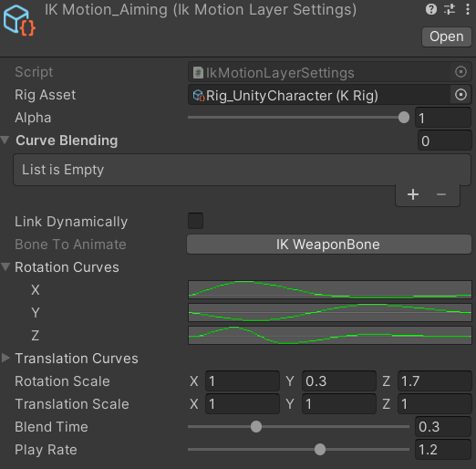Open the preset selector sliders icon
The image size is (476, 469).
450,10
